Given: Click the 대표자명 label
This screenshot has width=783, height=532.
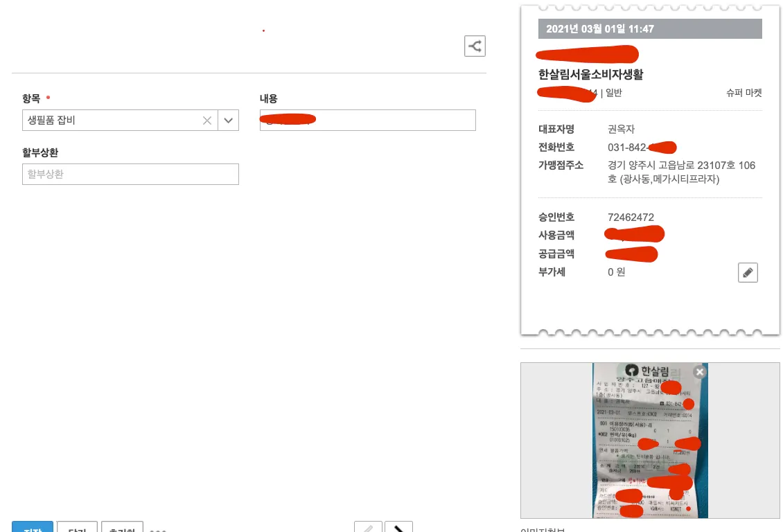Looking at the screenshot, I should coord(556,130).
